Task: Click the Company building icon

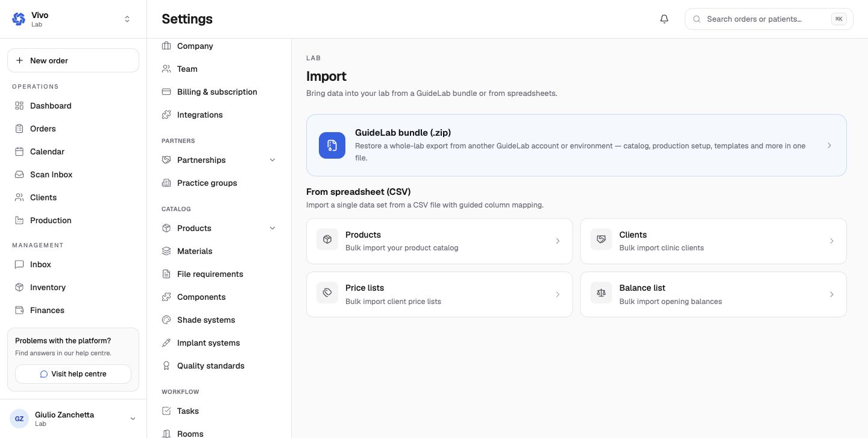Action: 166,46
